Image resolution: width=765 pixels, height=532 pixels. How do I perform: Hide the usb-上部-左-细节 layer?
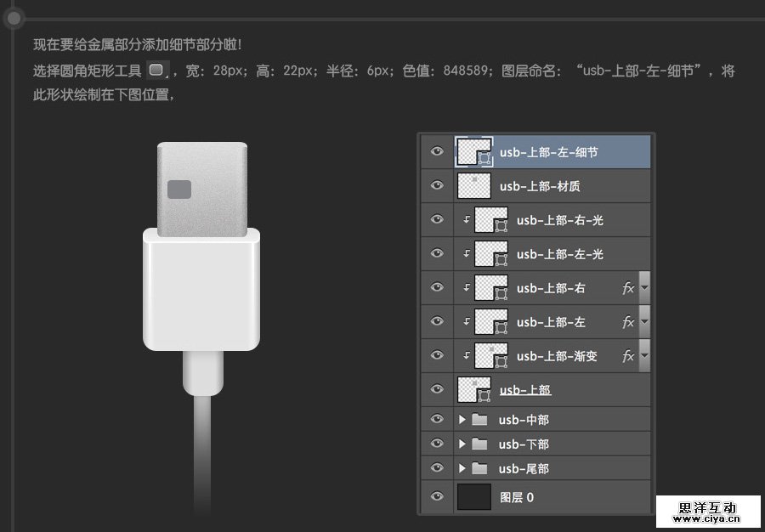coord(436,151)
